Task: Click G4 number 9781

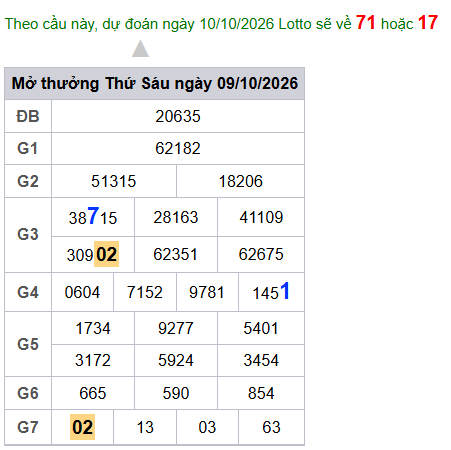Action: coord(207,292)
